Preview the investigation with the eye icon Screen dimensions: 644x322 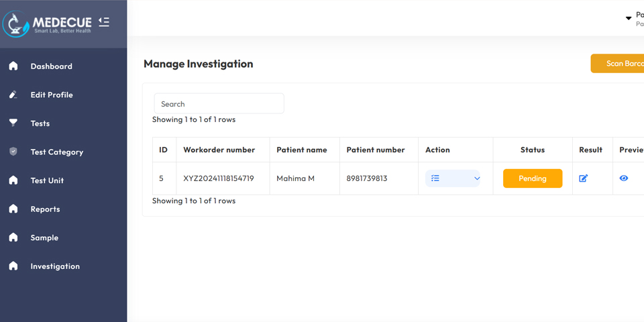624,178
